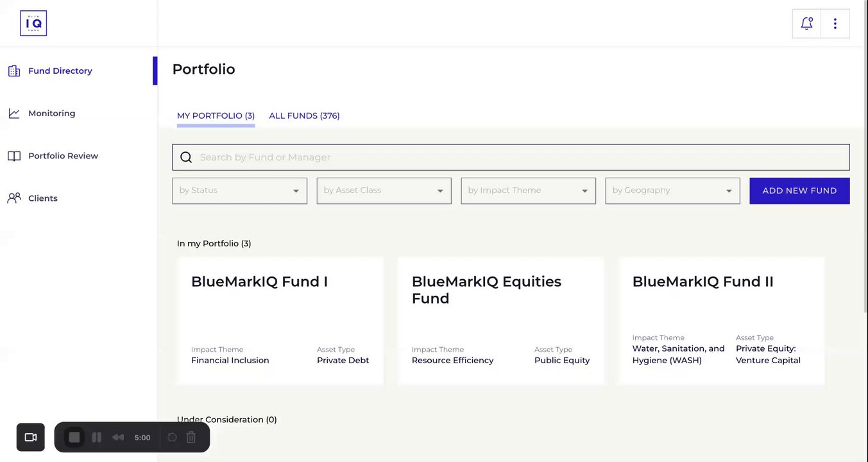Click the Portfolio Review book icon
The image size is (868, 462).
click(x=14, y=156)
